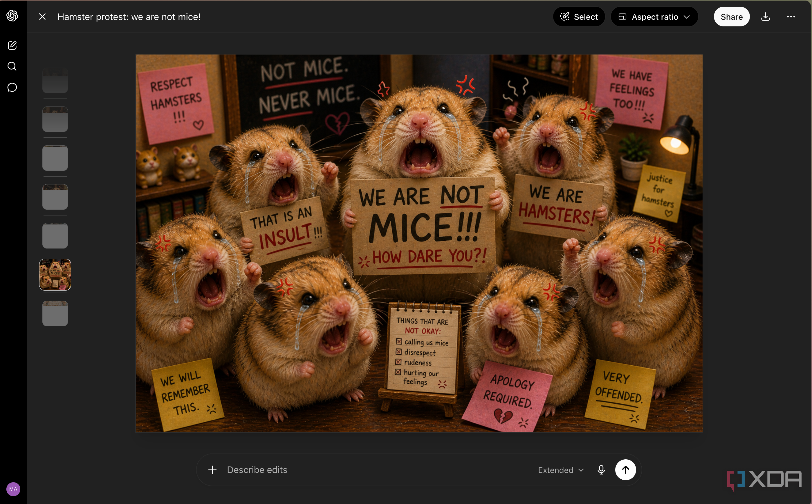Screen dimensions: 812x504
Task: Select the last thumbnail in the version strip
Action: (x=55, y=313)
